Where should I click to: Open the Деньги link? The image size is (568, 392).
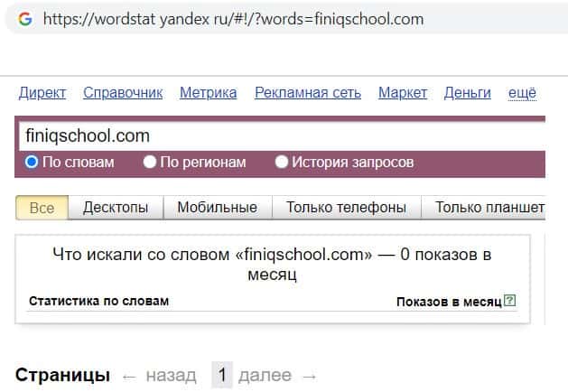pyautogui.click(x=468, y=93)
